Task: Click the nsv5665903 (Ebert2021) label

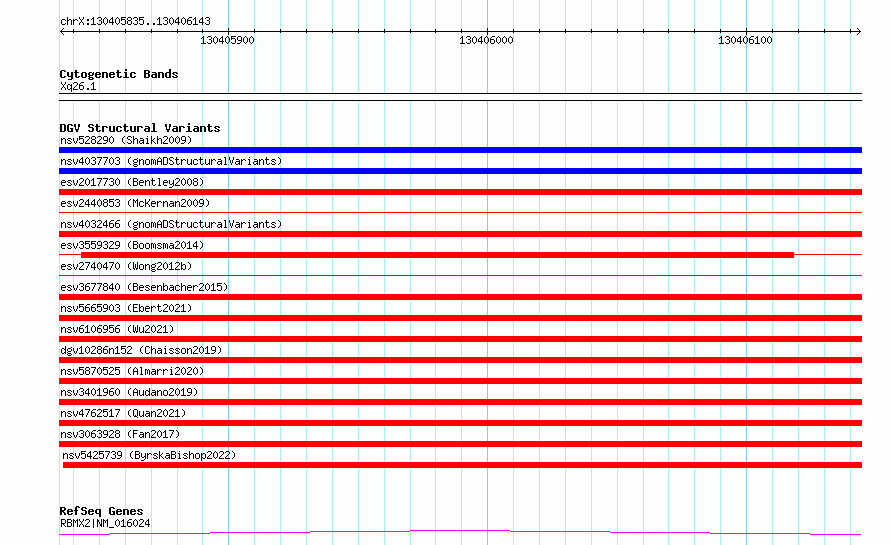Action: tap(126, 308)
